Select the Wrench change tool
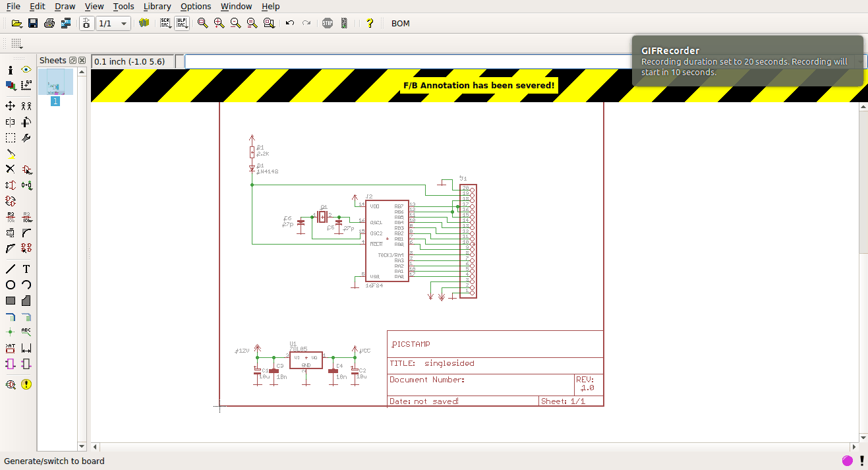Viewport: 868px width, 470px height. [26, 138]
